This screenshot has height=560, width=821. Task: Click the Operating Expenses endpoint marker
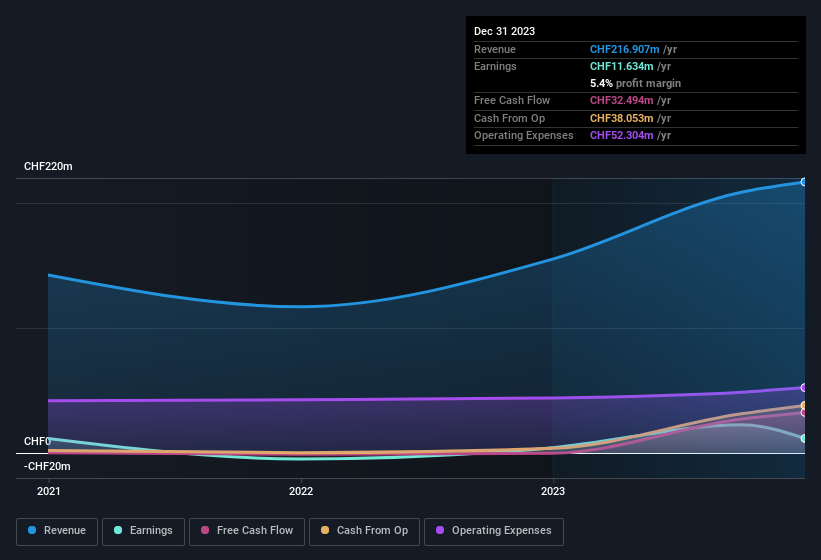coord(803,388)
